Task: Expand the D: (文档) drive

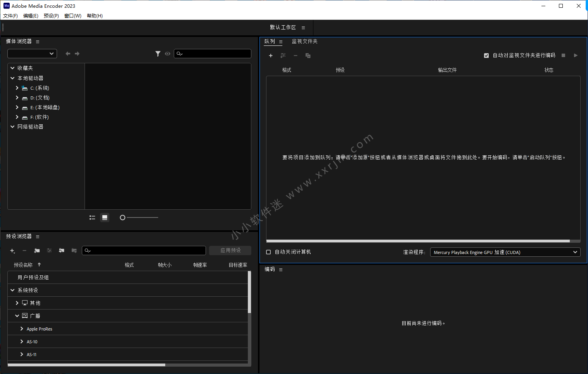Action: click(x=17, y=97)
